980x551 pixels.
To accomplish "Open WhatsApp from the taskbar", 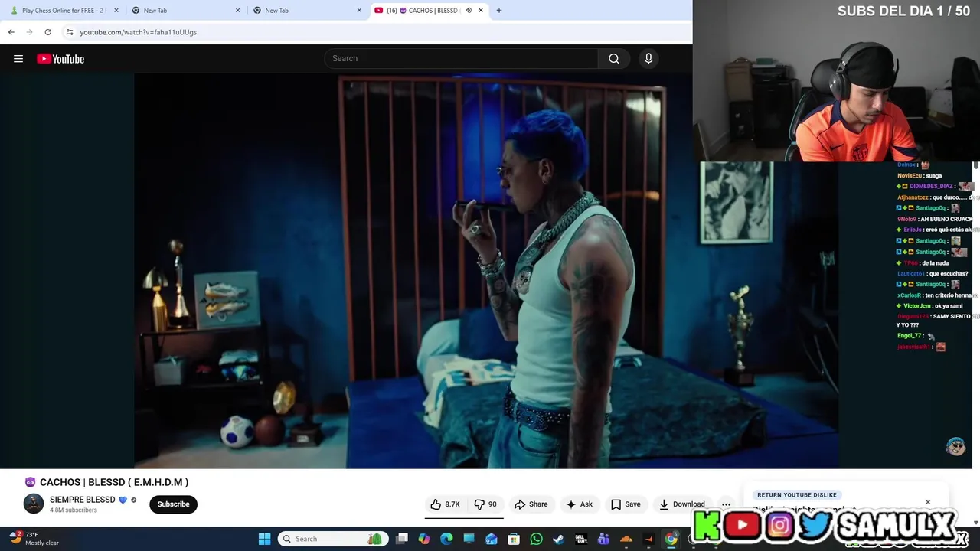I will click(536, 539).
